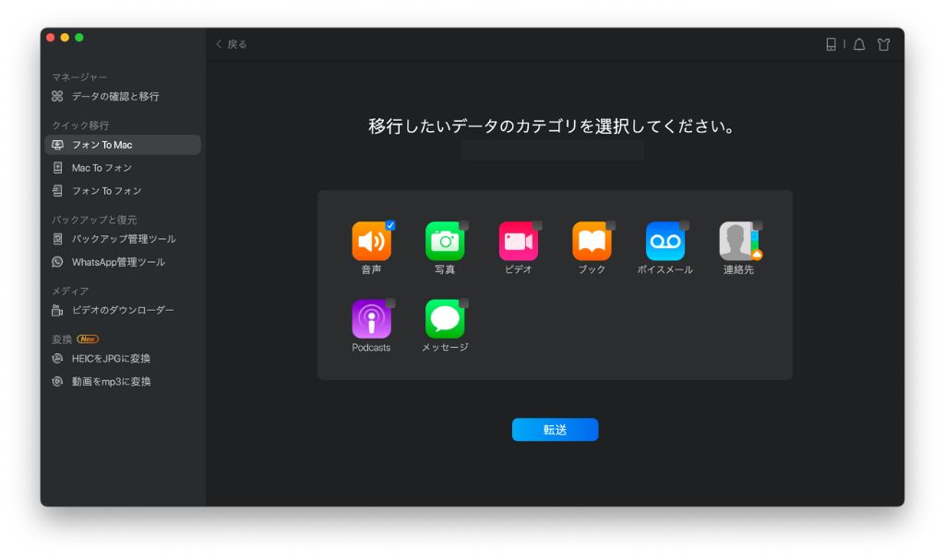This screenshot has height=560, width=945.
Task: Click the 写真 category label
Action: click(x=445, y=269)
